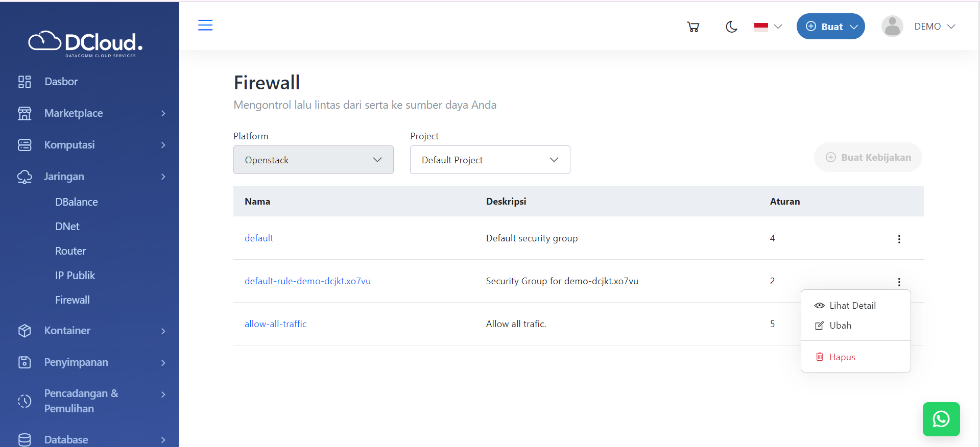The height and width of the screenshot is (447, 980).
Task: Select Ubah from the context menu
Action: [840, 326]
